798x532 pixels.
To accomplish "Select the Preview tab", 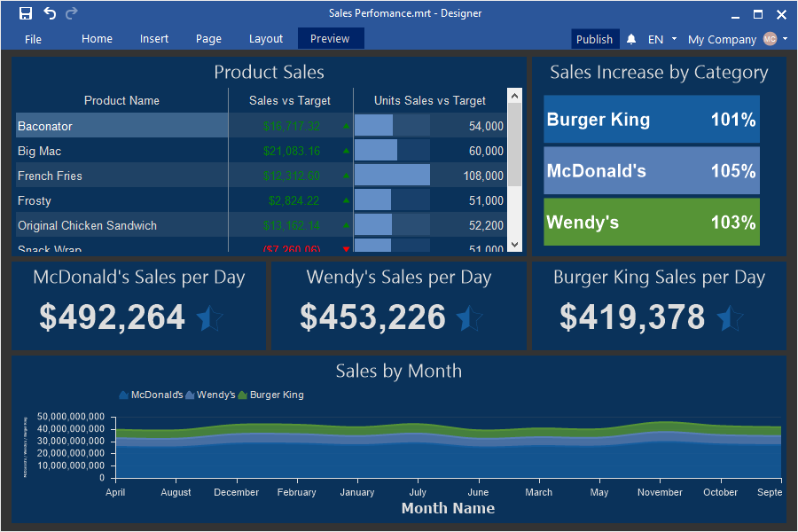I will [331, 39].
